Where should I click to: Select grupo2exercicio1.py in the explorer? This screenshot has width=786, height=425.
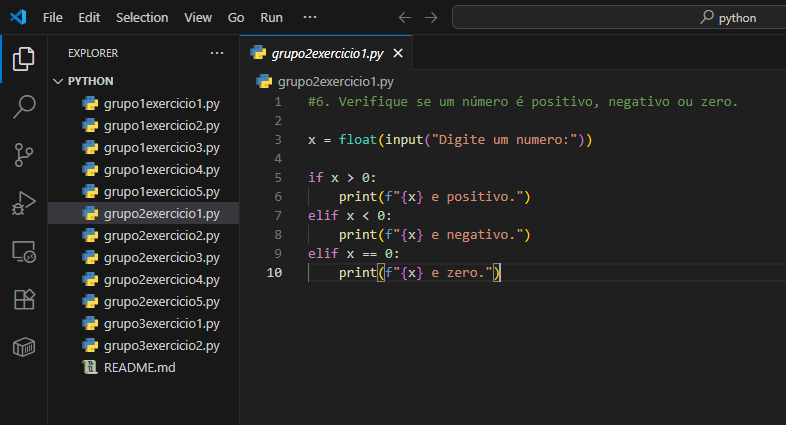point(143,214)
